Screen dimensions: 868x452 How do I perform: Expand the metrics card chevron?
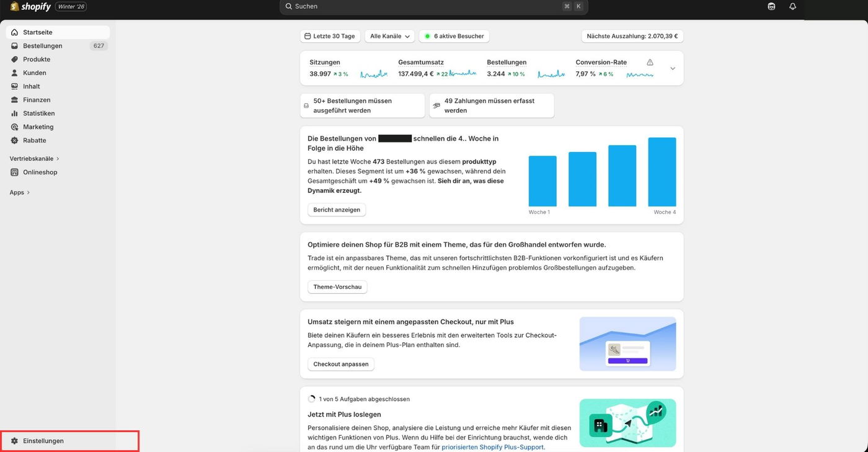673,68
